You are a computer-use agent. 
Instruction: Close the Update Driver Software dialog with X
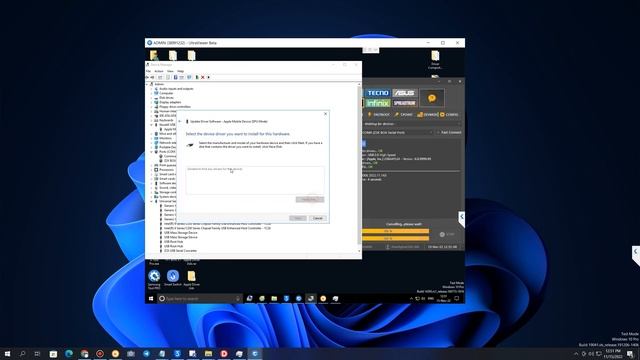pyautogui.click(x=325, y=114)
